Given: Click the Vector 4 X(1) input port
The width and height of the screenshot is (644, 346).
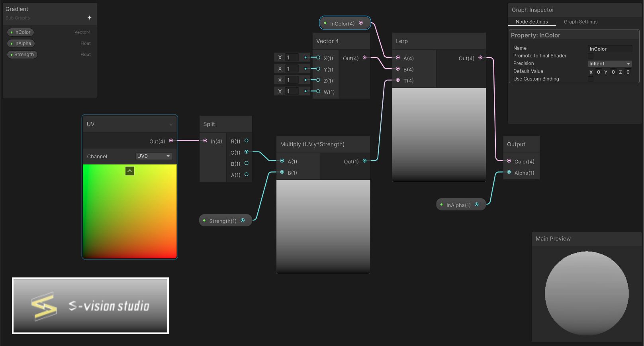Looking at the screenshot, I should point(318,58).
